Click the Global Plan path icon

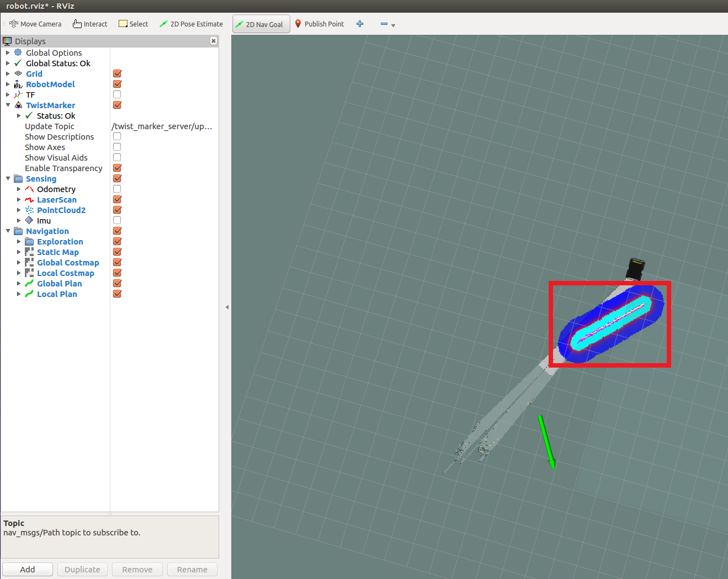pyautogui.click(x=29, y=283)
